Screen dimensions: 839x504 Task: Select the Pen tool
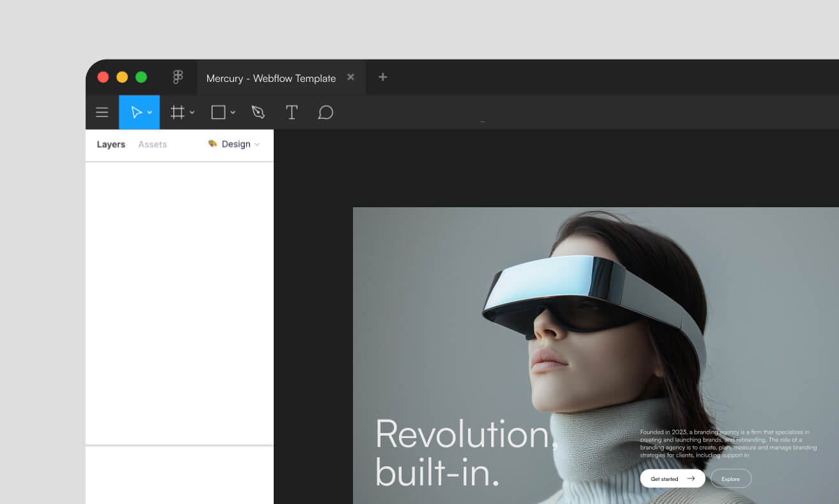point(258,112)
